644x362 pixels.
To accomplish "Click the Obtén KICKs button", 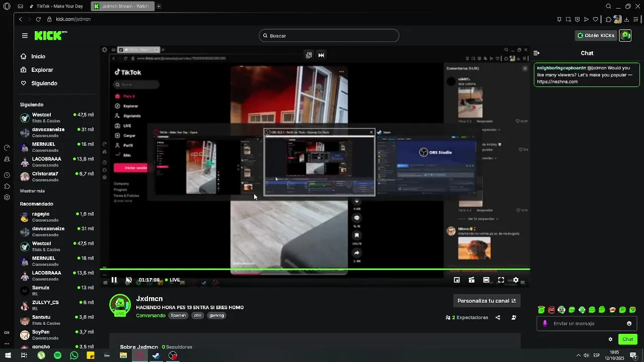I will click(596, 36).
